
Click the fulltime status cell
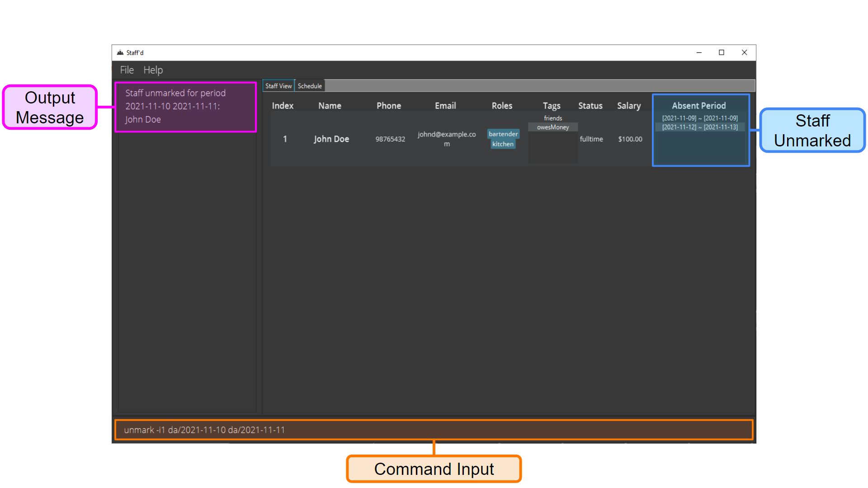[591, 139]
